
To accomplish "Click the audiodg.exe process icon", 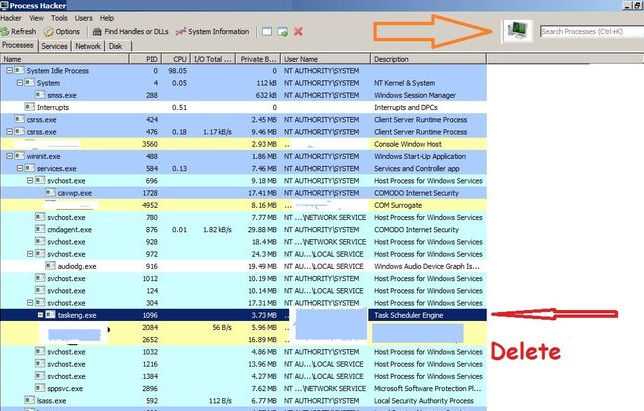I will 50,266.
